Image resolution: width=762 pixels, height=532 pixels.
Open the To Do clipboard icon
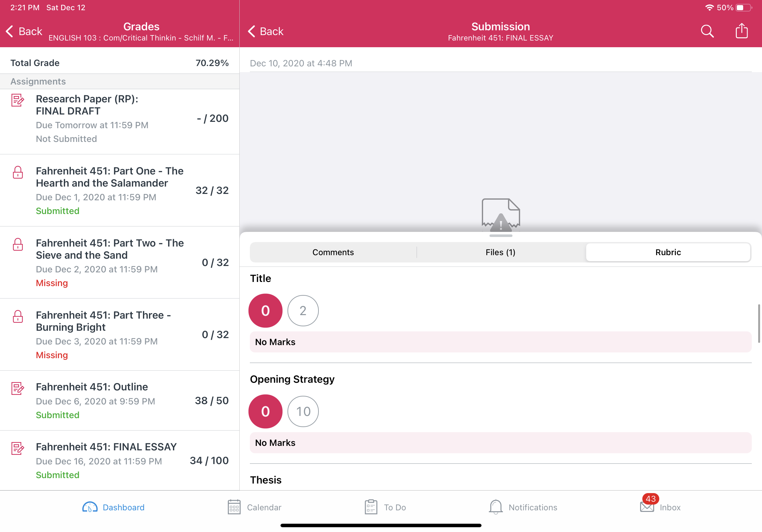371,507
